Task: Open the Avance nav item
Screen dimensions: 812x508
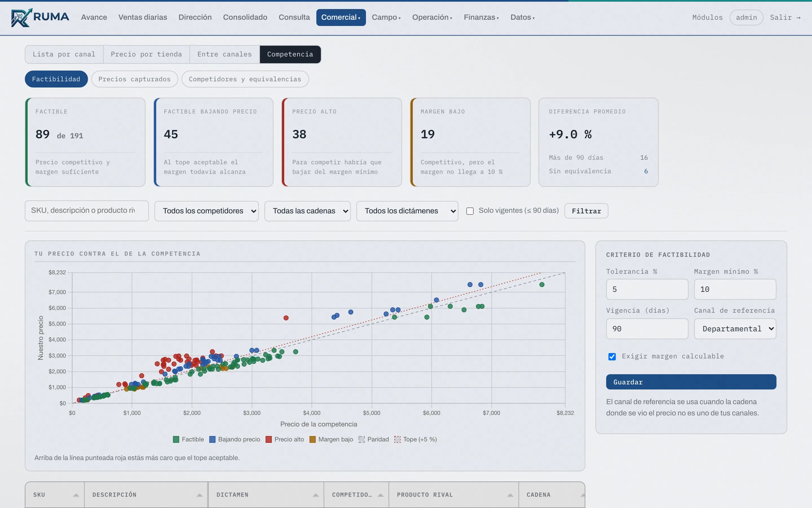Action: pos(94,17)
